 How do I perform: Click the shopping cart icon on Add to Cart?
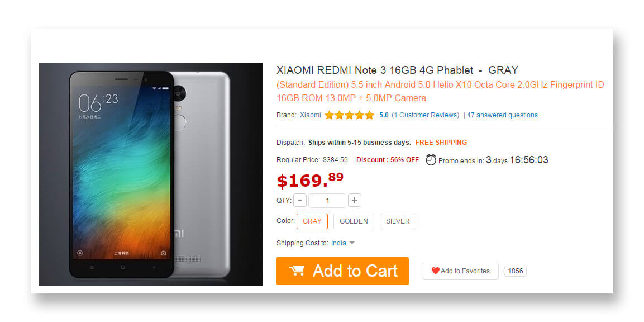tap(297, 271)
